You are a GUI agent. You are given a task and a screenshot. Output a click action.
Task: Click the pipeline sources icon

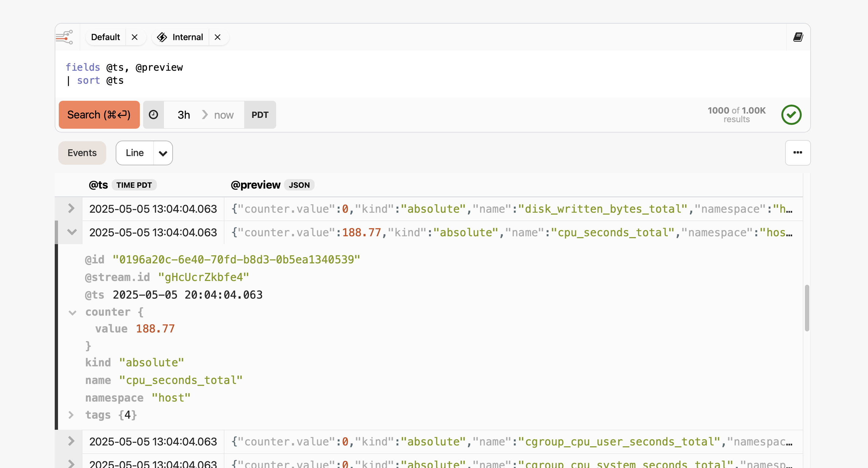64,37
